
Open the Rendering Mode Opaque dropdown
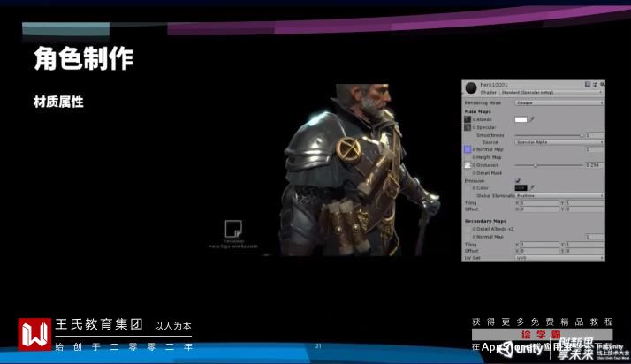pos(559,103)
